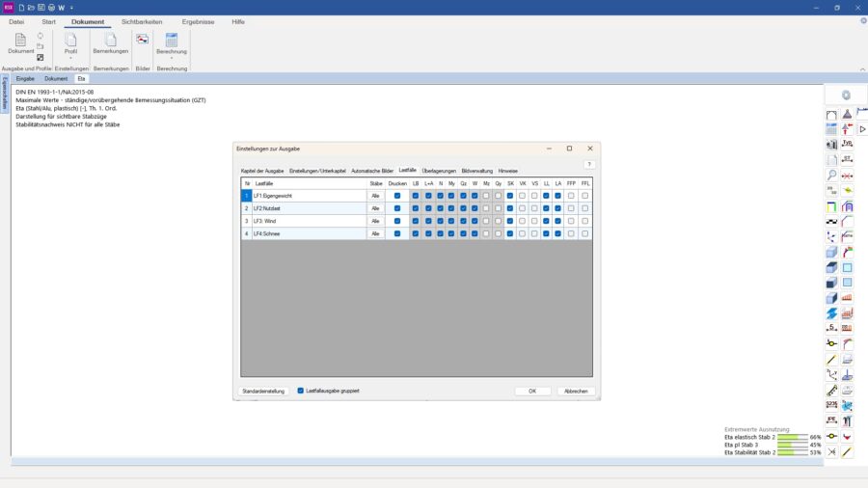Open the quick access toolbar customize arrow
This screenshot has width=868, height=488.
pos(72,8)
